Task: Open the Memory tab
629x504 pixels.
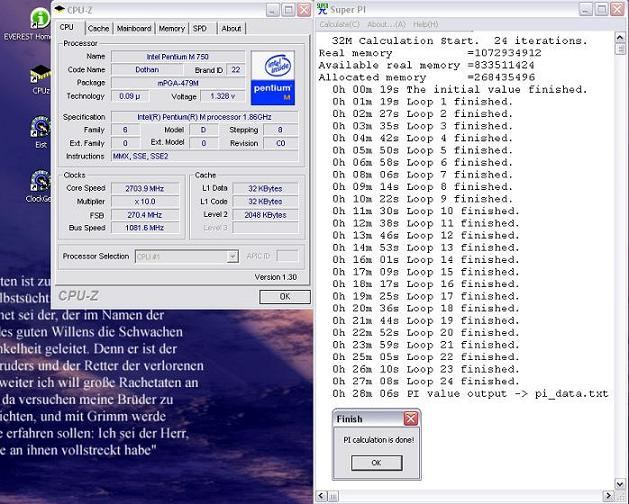Action: click(172, 28)
